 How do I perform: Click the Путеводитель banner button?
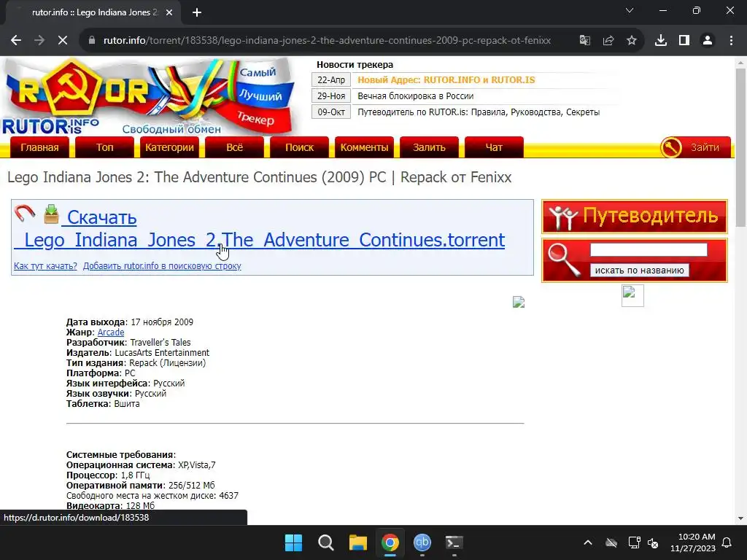[635, 216]
